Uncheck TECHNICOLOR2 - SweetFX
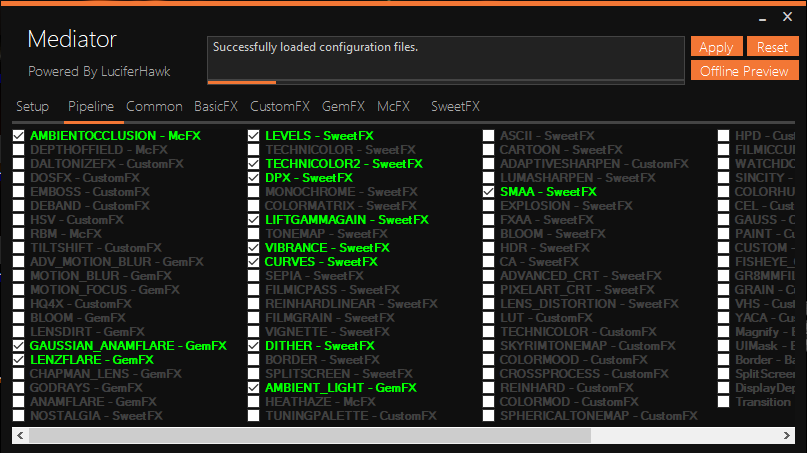This screenshot has width=807, height=453. click(x=253, y=163)
